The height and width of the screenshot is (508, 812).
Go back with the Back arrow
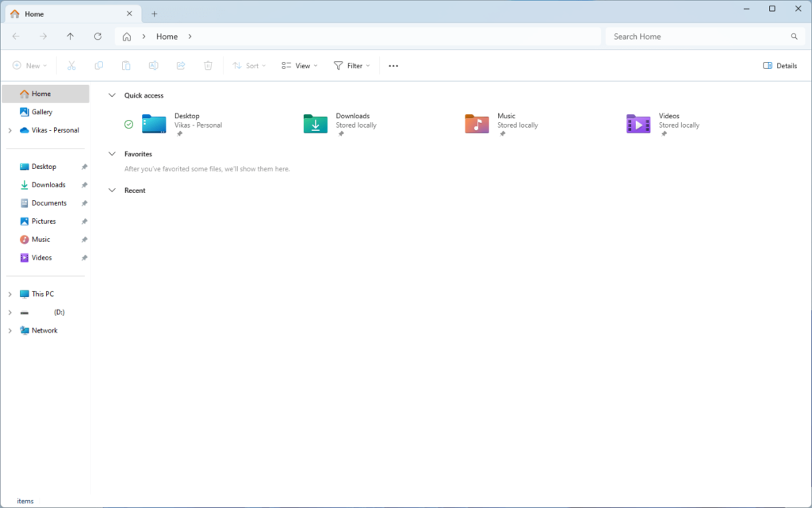point(16,37)
